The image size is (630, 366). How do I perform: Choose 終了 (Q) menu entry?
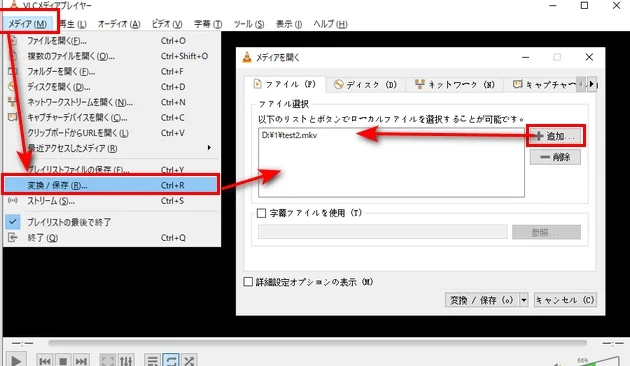[x=112, y=237]
